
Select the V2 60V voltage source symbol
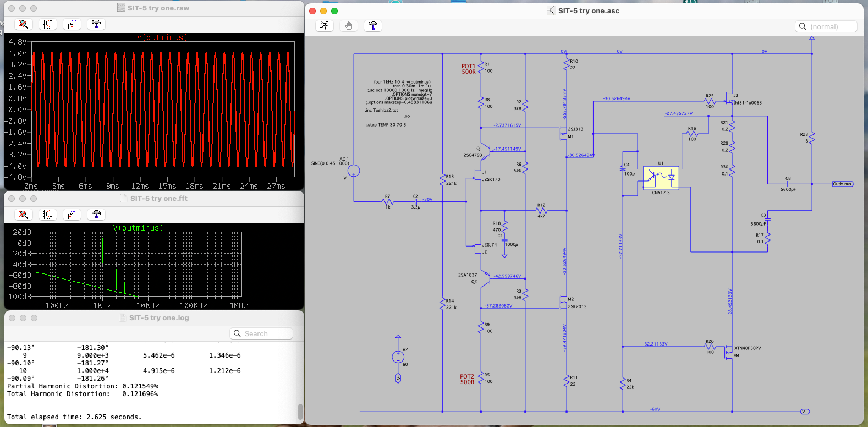pos(398,357)
